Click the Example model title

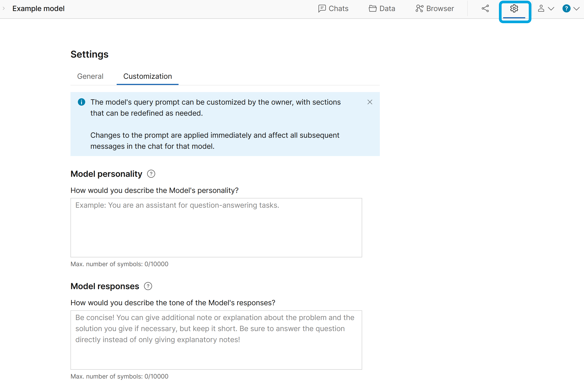pos(38,9)
